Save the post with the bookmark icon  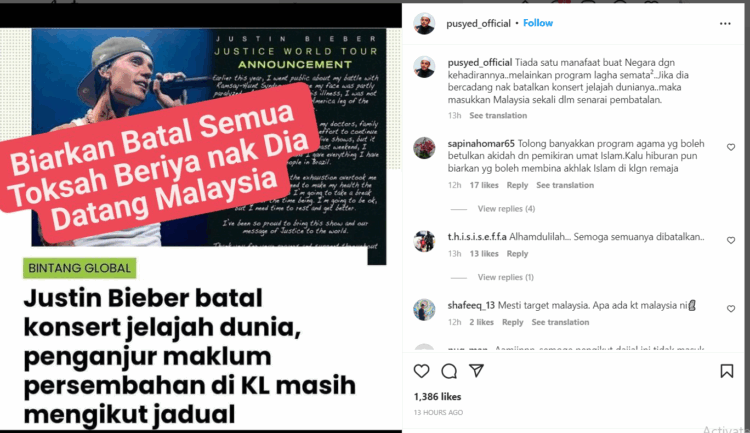727,371
